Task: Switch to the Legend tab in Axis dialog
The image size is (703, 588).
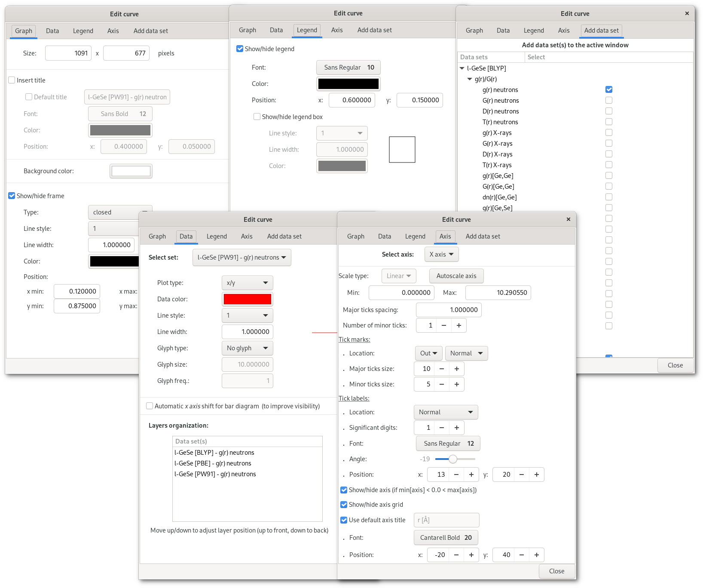Action: tap(415, 236)
